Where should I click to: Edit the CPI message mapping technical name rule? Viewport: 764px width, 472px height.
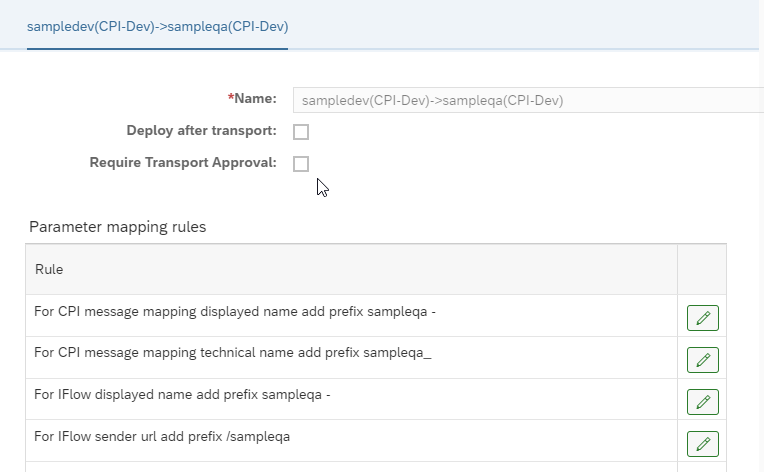703,360
